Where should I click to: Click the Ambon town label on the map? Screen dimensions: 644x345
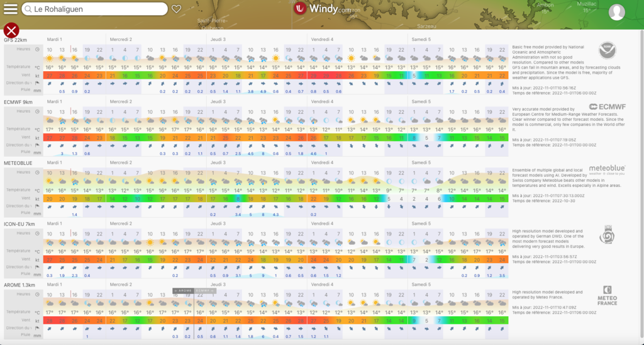point(545,5)
